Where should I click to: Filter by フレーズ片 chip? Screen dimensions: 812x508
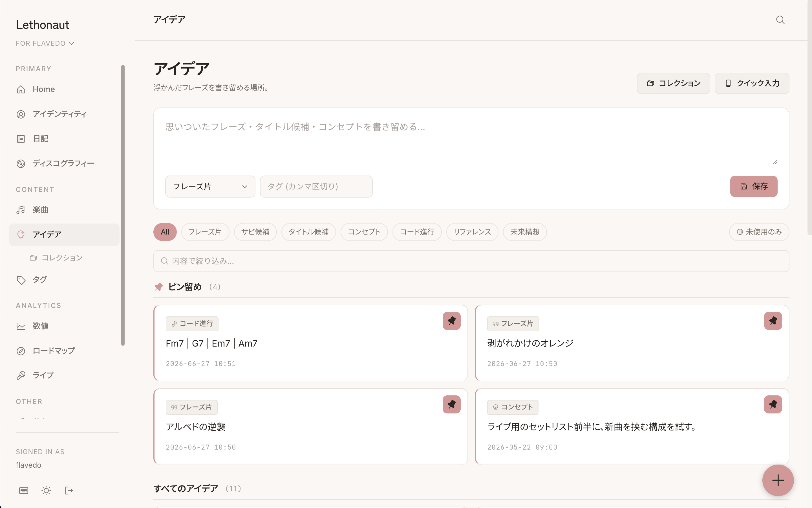(x=205, y=232)
